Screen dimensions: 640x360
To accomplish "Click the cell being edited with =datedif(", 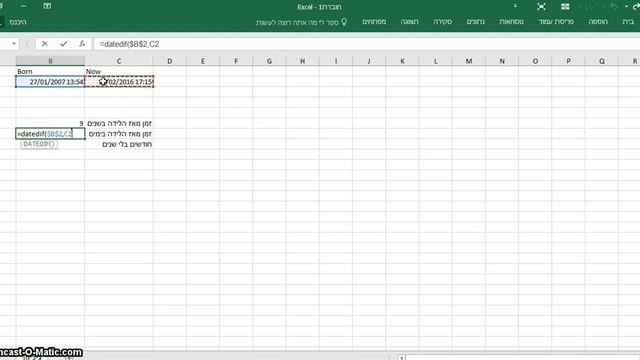I will [x=50, y=134].
